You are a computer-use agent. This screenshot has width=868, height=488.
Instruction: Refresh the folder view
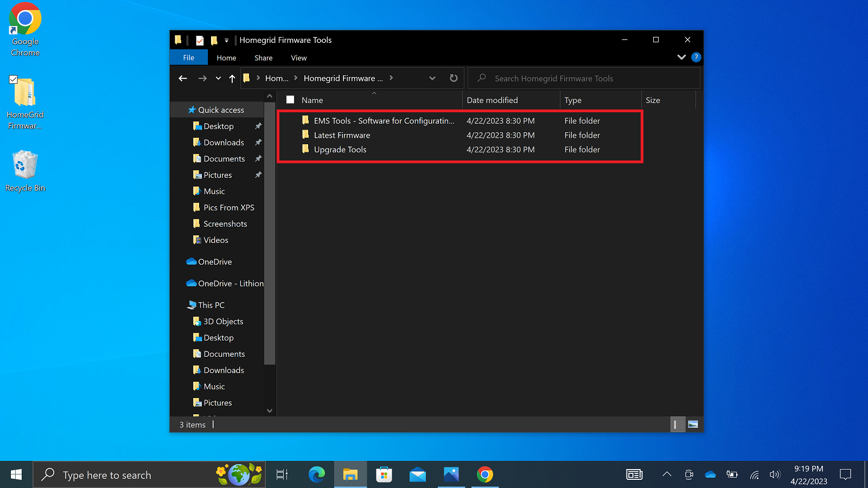coord(454,78)
